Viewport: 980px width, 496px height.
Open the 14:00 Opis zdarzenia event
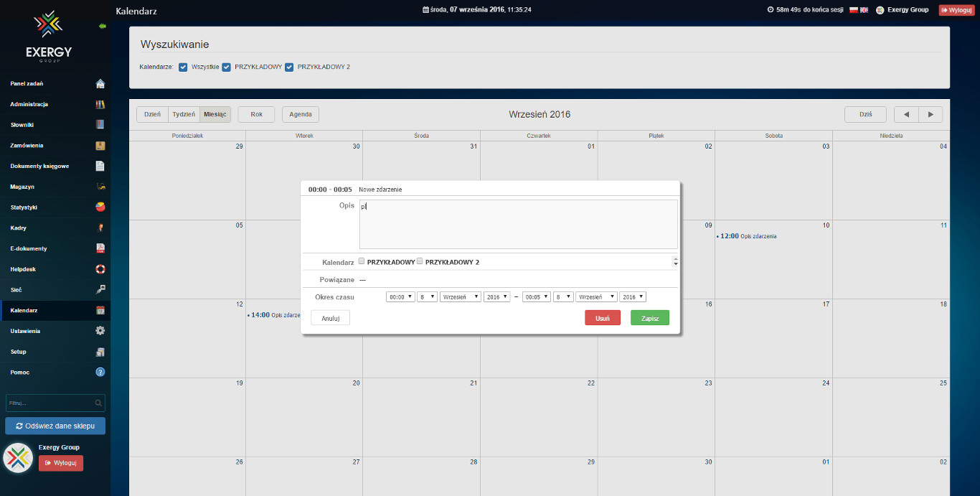(273, 314)
